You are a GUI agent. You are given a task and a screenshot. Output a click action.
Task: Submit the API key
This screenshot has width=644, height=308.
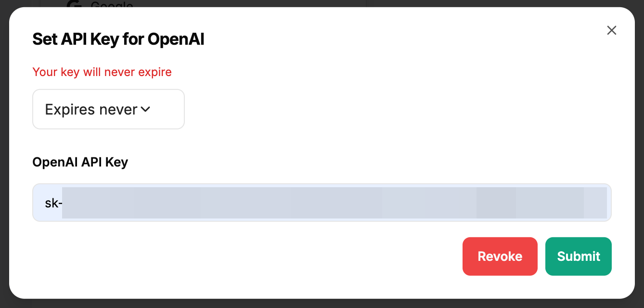click(578, 256)
